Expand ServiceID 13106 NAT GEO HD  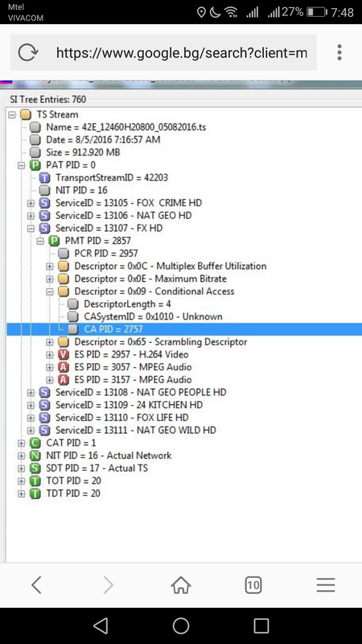coord(31,216)
